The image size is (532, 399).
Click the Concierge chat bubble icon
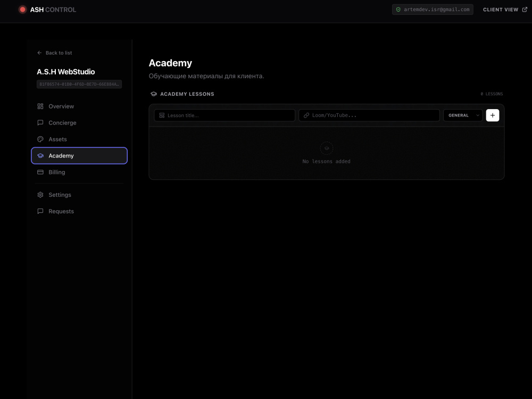pyautogui.click(x=40, y=122)
